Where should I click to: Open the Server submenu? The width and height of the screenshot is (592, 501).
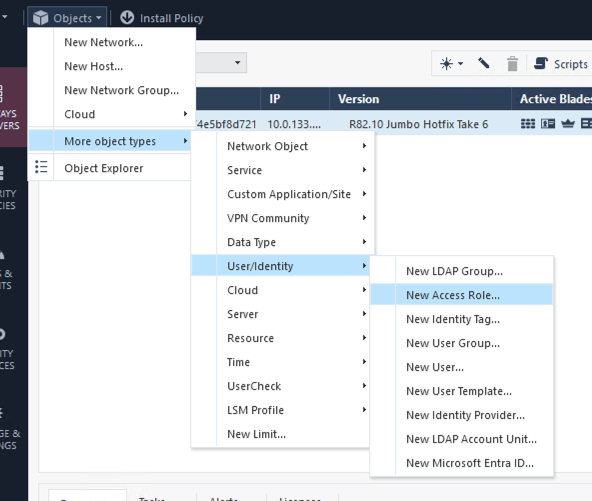click(x=281, y=314)
